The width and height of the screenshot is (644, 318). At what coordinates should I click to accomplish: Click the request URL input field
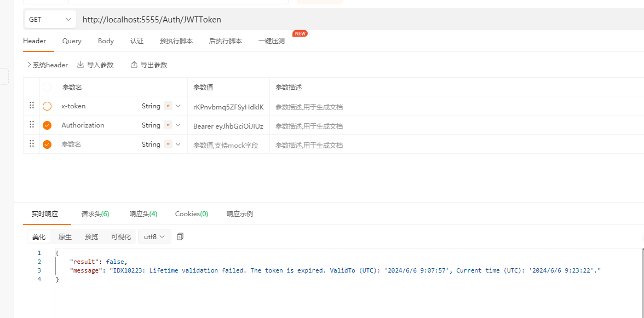pyautogui.click(x=329, y=20)
